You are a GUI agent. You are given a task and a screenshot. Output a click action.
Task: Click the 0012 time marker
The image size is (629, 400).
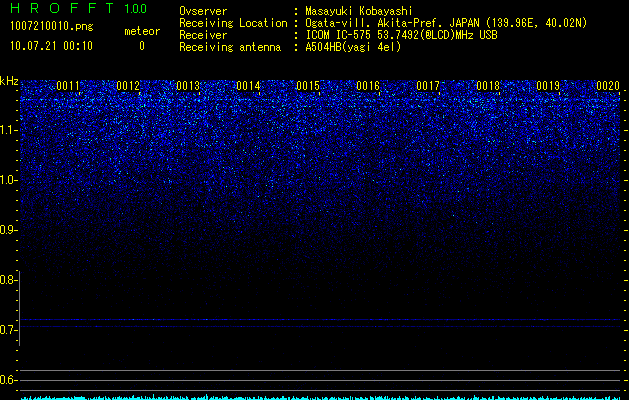click(128, 86)
